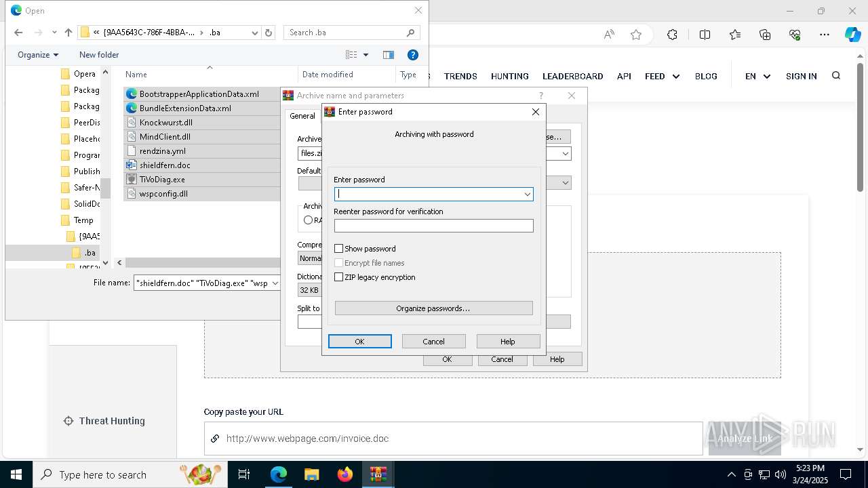Sort files by Name column header
Image resolution: width=868 pixels, height=488 pixels.
(136, 75)
